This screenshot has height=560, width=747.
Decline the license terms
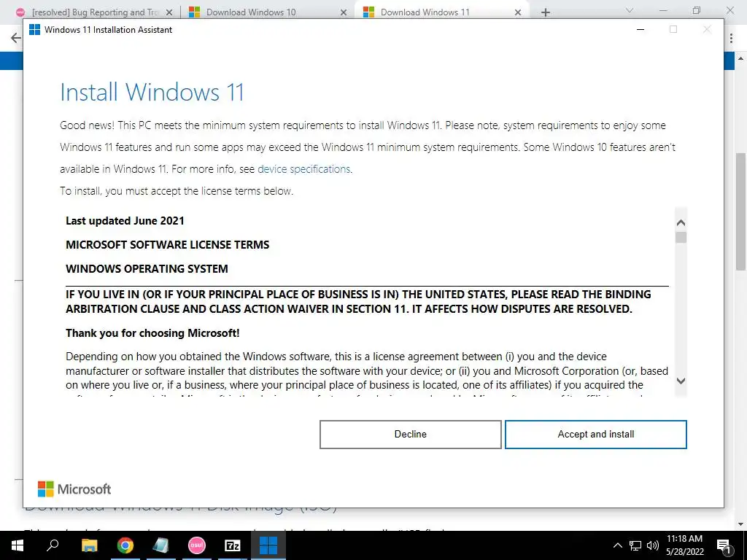tap(410, 435)
